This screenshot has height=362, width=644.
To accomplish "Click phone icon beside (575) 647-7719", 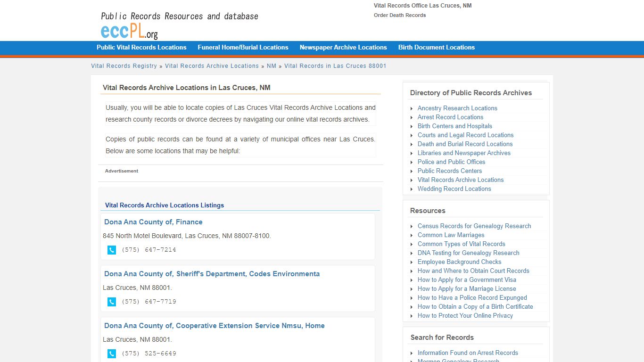I will [x=112, y=302].
